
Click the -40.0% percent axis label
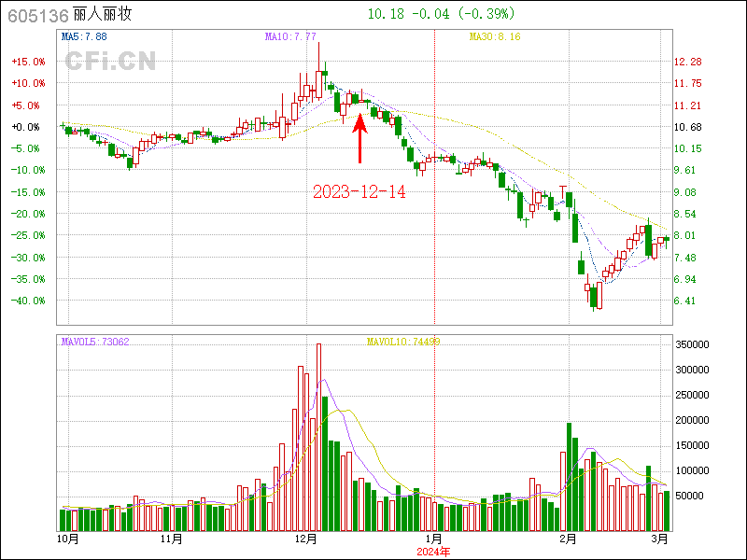pyautogui.click(x=28, y=301)
